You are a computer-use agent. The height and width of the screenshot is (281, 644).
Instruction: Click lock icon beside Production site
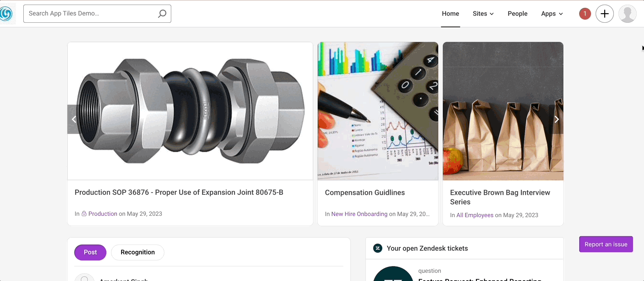[84, 214]
